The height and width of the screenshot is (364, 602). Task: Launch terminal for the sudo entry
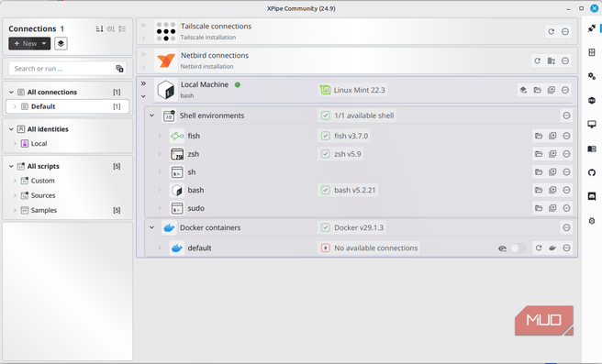coord(552,208)
